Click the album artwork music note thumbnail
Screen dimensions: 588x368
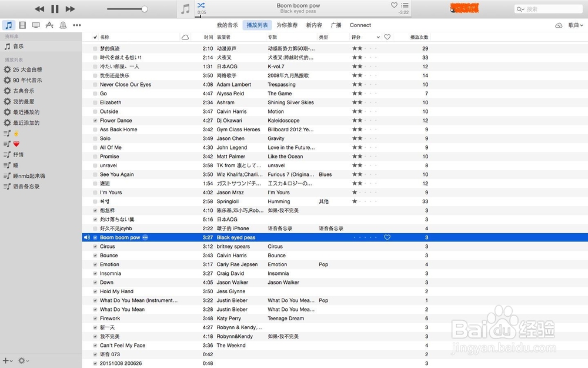(185, 9)
